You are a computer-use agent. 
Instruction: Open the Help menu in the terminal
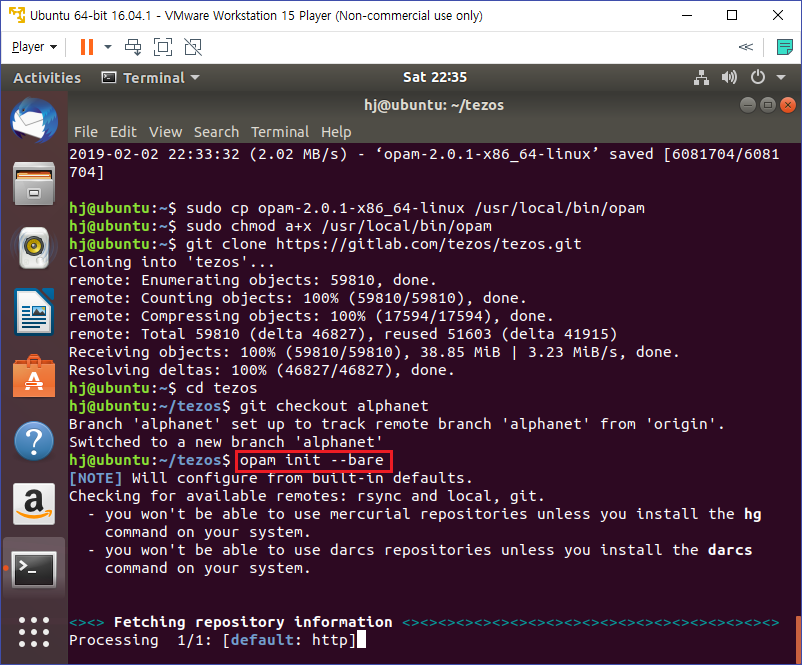click(336, 132)
